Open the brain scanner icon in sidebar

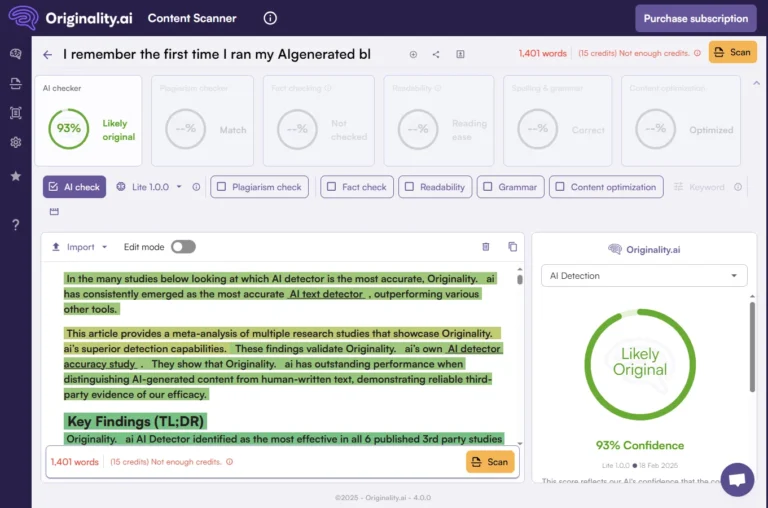16,53
